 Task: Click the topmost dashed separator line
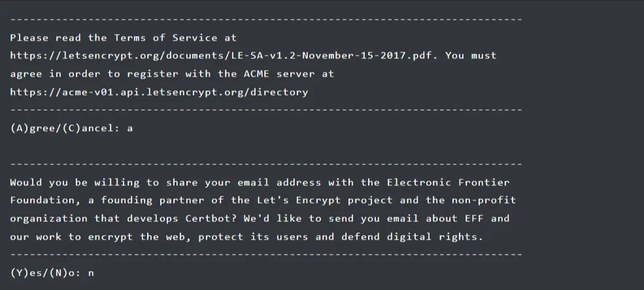(x=266, y=20)
